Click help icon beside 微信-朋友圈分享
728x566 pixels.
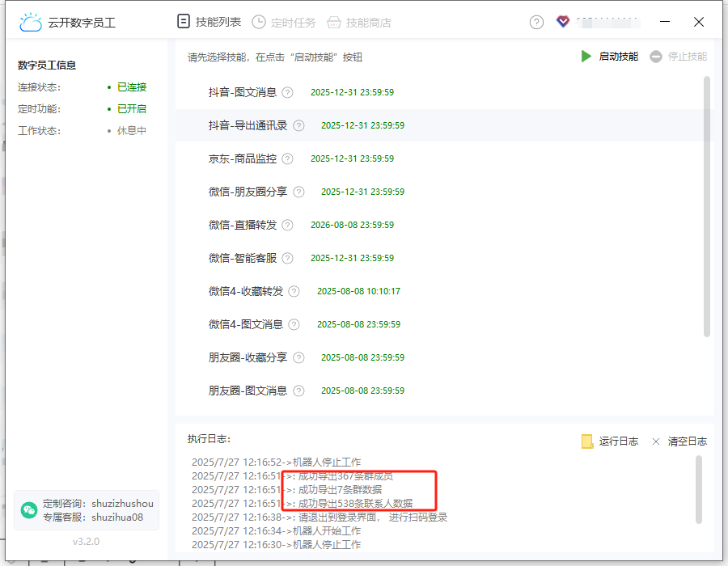pos(298,192)
